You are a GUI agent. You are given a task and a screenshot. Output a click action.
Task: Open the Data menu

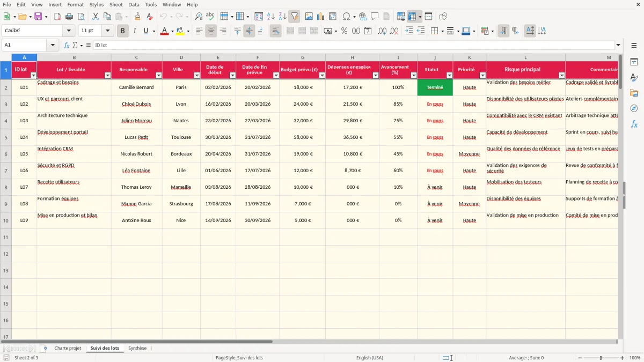134,4
